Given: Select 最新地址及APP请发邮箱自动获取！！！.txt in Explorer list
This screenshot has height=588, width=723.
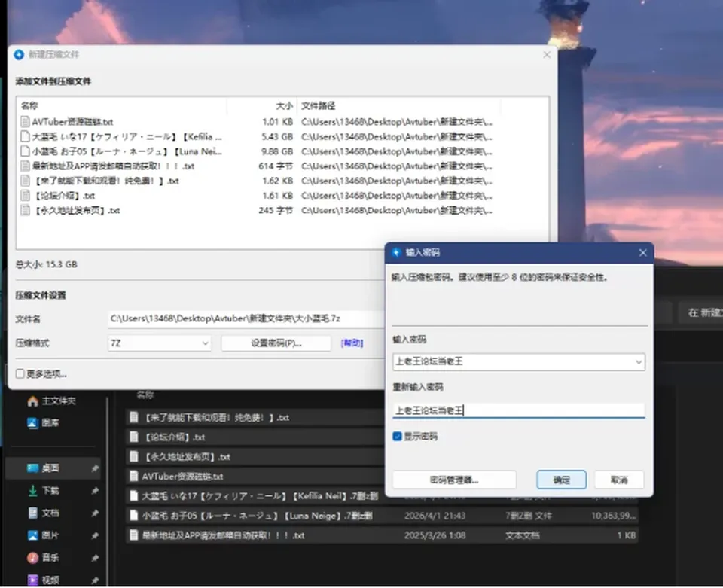Looking at the screenshot, I should (382, 535).
